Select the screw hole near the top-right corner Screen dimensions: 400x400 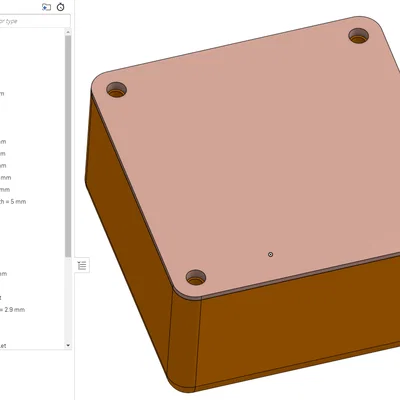[358, 36]
